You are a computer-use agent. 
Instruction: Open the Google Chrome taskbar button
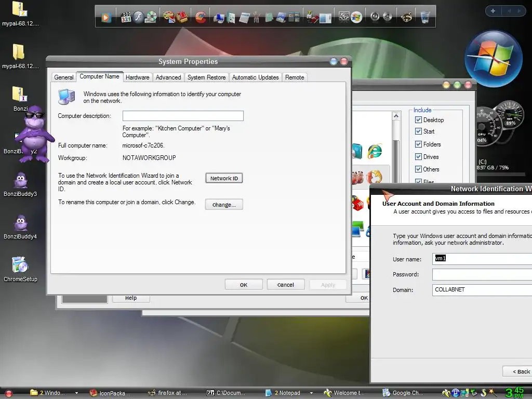click(403, 393)
